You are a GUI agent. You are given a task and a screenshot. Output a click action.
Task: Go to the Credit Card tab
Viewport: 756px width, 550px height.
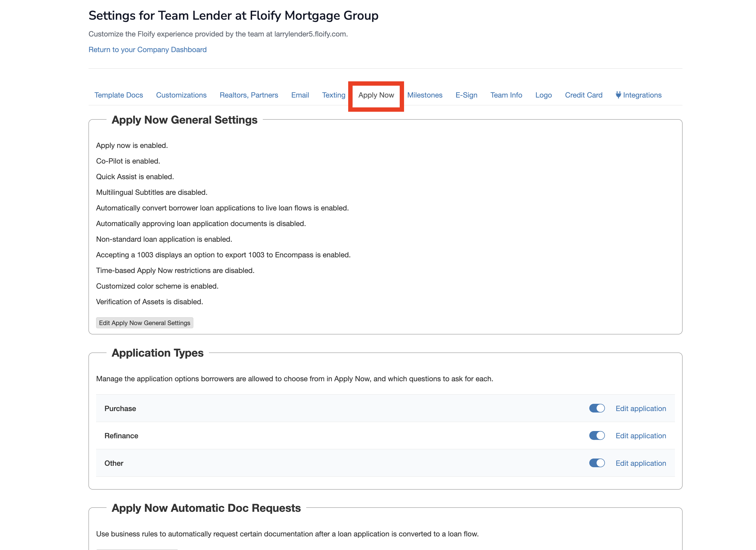point(583,95)
